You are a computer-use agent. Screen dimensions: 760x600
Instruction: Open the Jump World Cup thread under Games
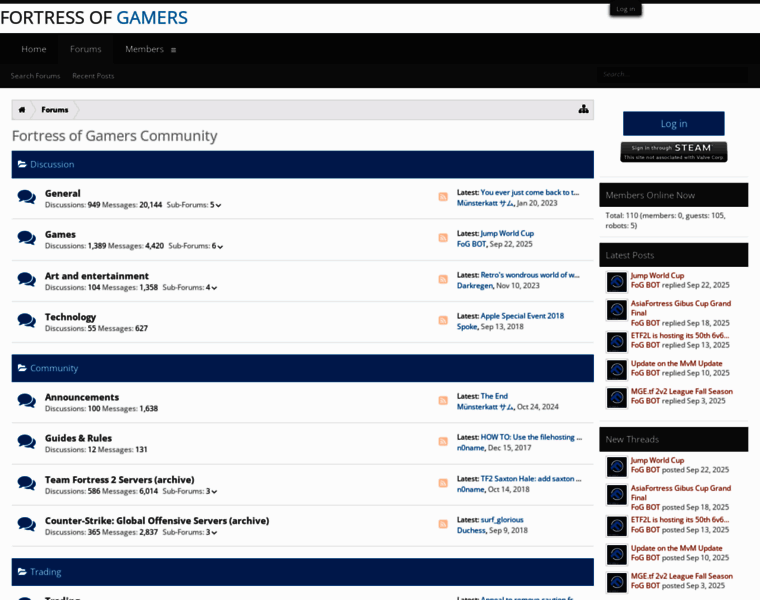pos(507,233)
